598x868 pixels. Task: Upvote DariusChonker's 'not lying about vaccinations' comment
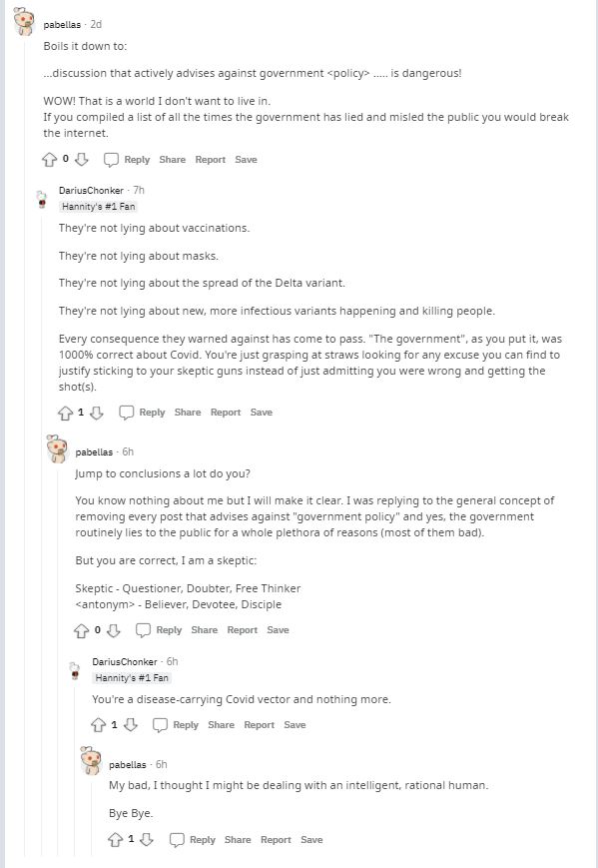point(65,413)
